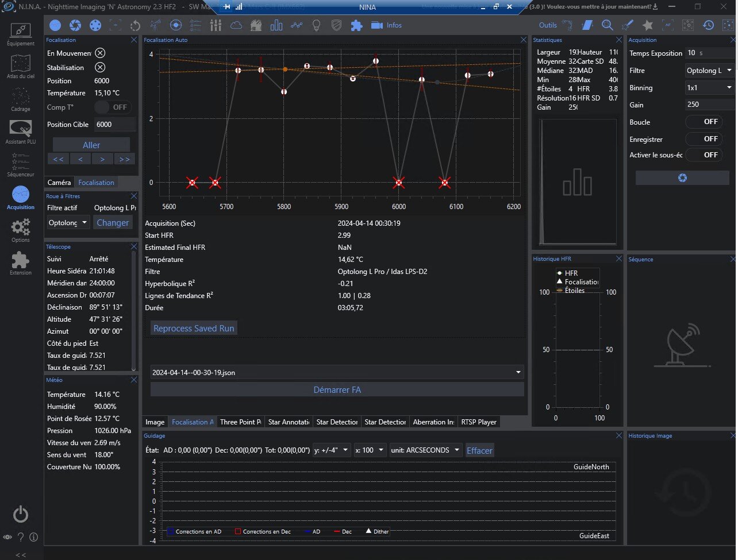Click the puzzle piece plugins toolbar icon
Viewport: 738px width, 560px height.
point(356,25)
